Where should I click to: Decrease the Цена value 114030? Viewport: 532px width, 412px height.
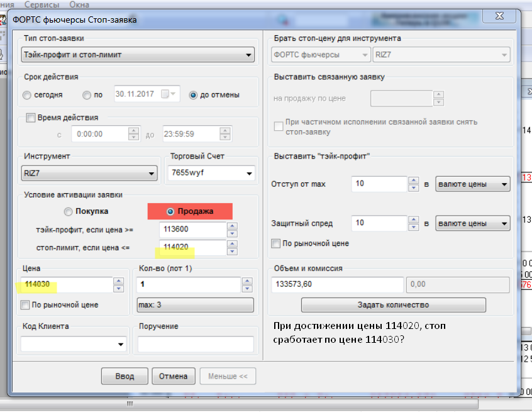click(118, 289)
